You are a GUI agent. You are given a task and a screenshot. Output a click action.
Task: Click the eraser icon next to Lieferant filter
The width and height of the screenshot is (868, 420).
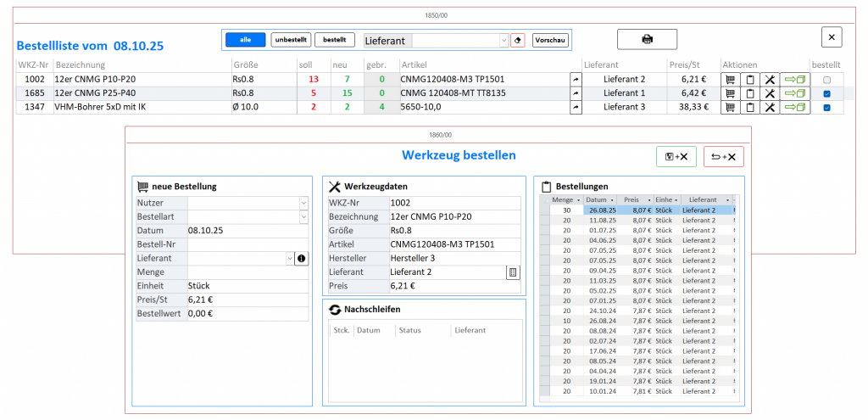pyautogui.click(x=519, y=40)
